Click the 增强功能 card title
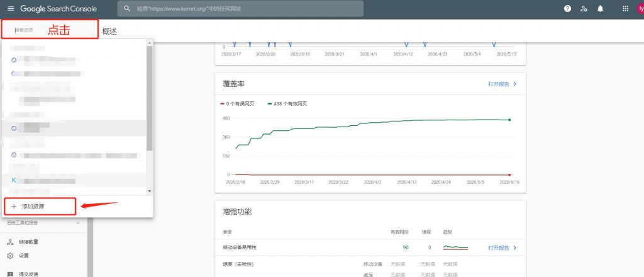644x277 pixels. pos(237,212)
